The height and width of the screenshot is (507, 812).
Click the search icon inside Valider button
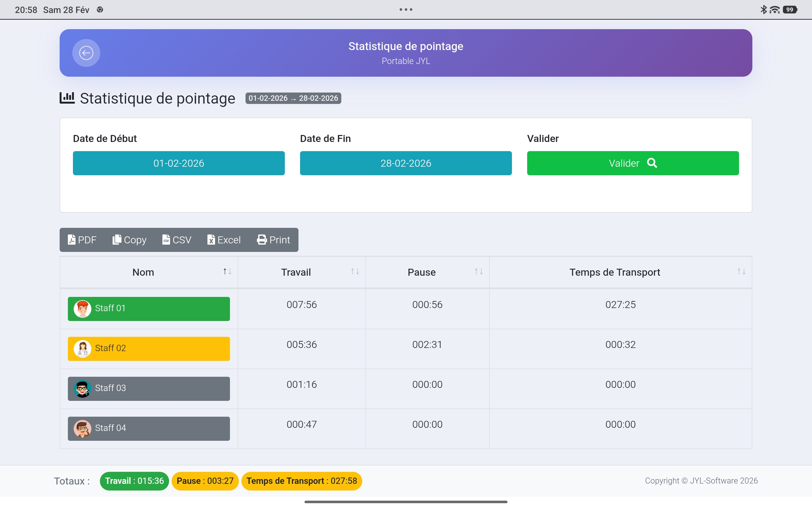[652, 163]
